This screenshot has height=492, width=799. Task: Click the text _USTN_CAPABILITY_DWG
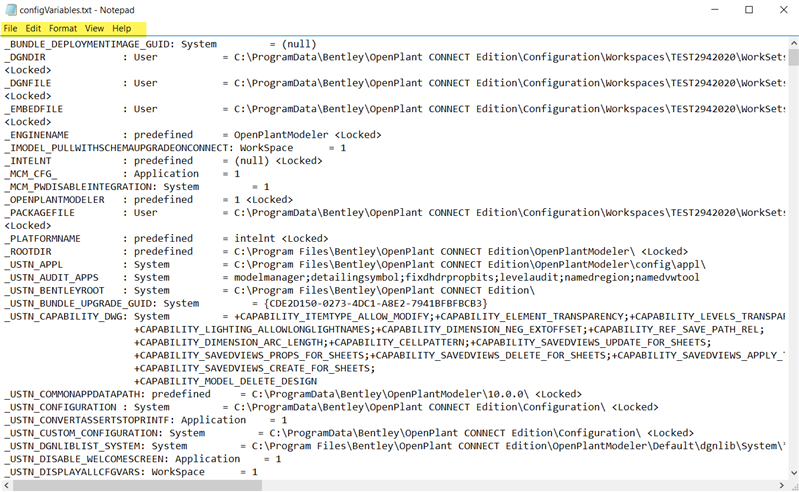63,316
